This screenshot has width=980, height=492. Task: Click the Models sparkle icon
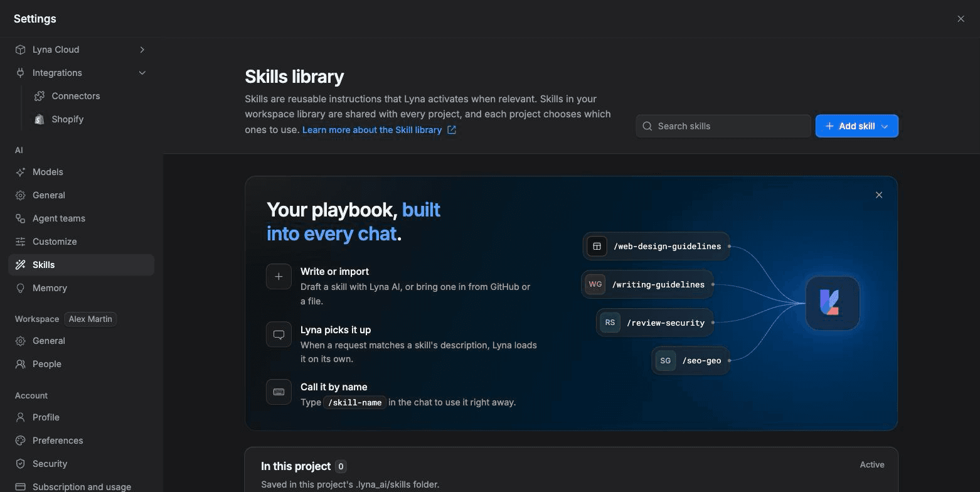(21, 172)
